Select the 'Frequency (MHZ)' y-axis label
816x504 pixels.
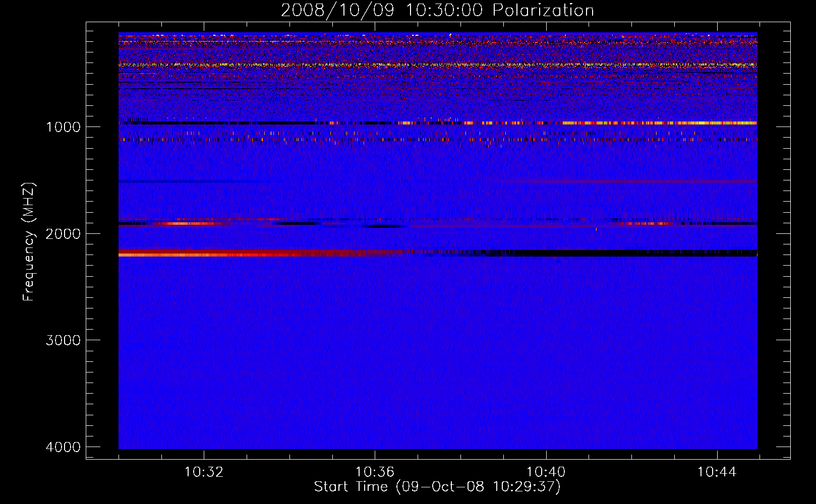[x=29, y=242]
